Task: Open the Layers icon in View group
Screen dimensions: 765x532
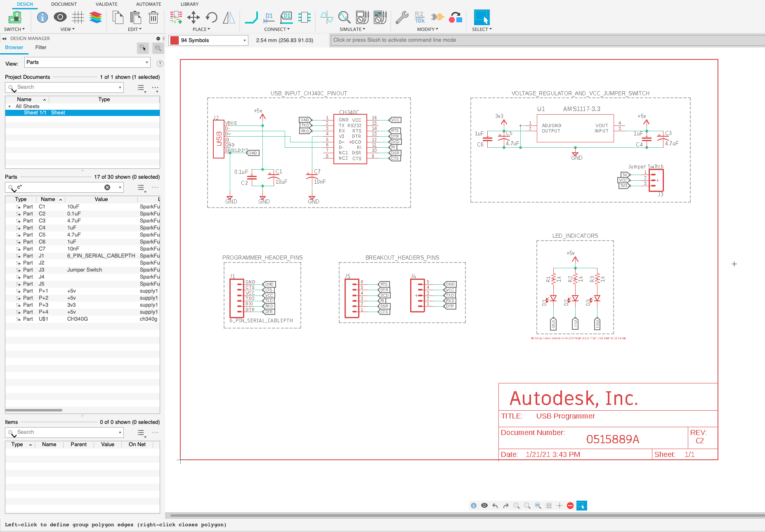Action: (96, 17)
